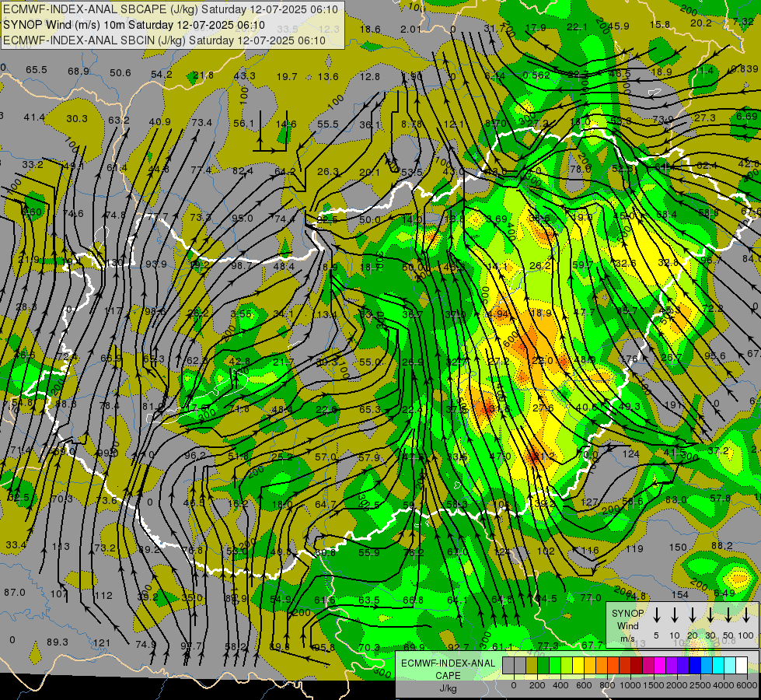The image size is (761, 700).
Task: Click the map value 63.0
Action: click(676, 499)
